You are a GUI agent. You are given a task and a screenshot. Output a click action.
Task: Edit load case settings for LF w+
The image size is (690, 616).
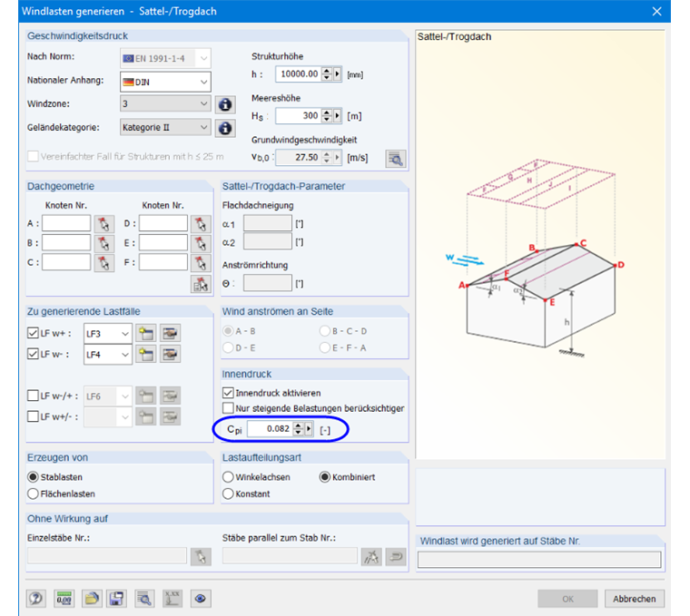170,333
